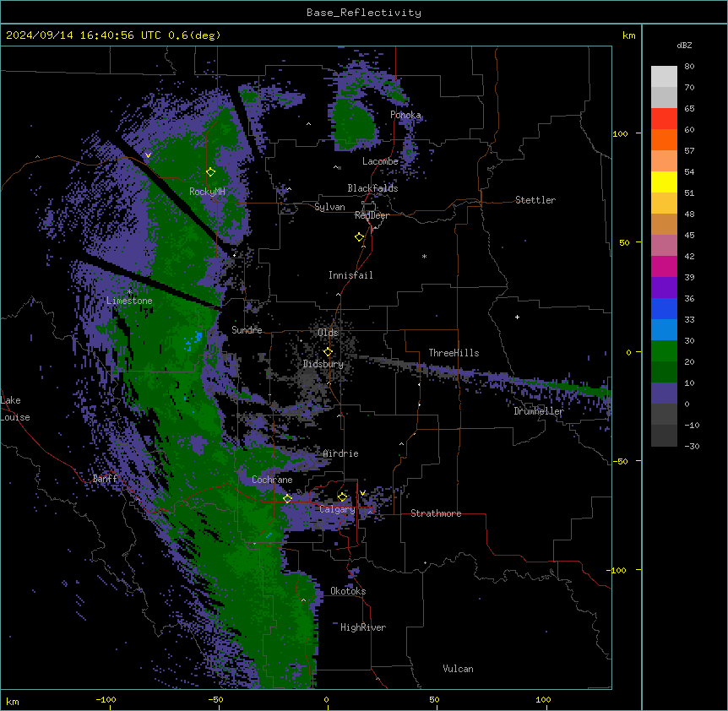Click the dBZ legend heading

tap(684, 45)
